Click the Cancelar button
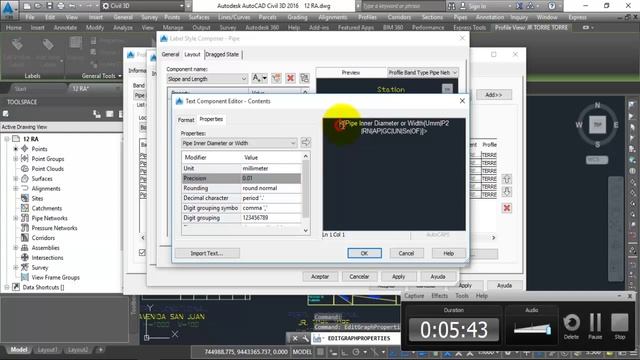The height and width of the screenshot is (360, 640). coord(359,276)
